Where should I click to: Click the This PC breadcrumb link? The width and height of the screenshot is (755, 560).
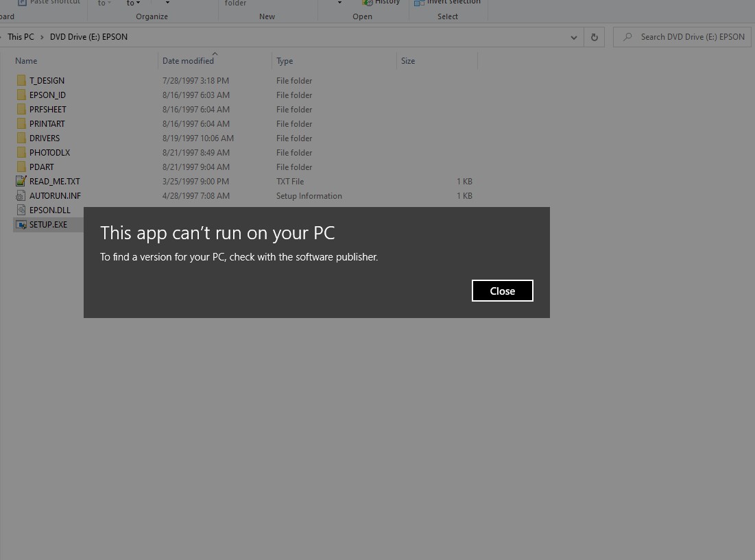21,37
